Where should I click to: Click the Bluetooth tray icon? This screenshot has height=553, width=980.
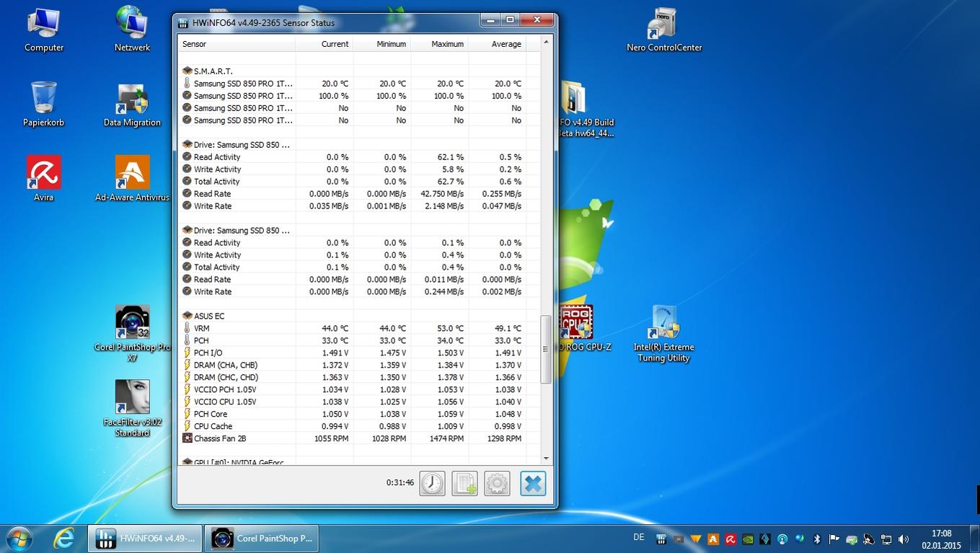[817, 539]
